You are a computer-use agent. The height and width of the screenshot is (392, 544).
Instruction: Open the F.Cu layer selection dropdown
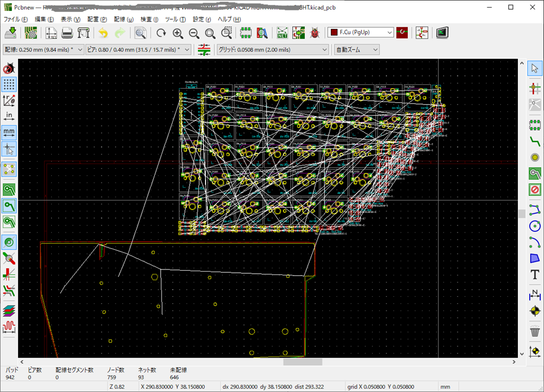(360, 33)
